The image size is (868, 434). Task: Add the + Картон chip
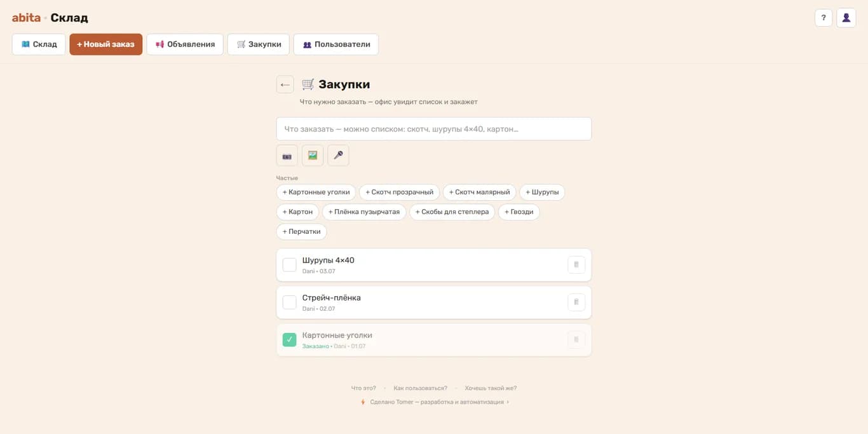coord(298,212)
